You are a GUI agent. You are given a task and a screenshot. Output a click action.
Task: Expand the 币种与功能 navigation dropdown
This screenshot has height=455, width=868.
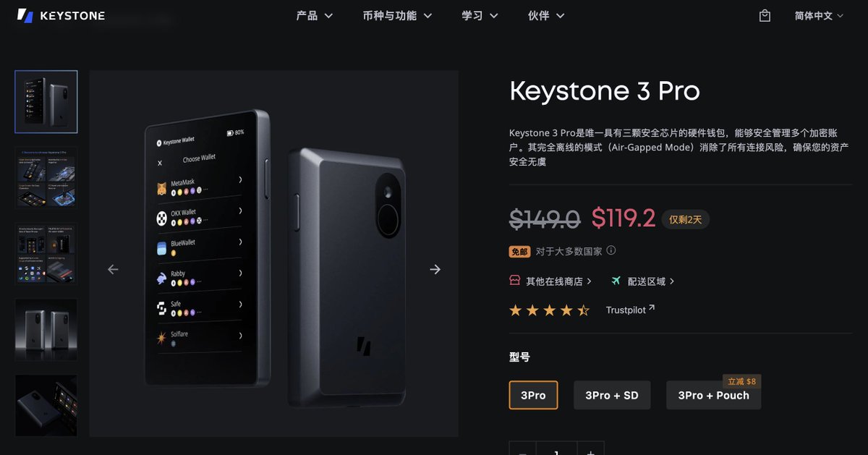click(397, 15)
